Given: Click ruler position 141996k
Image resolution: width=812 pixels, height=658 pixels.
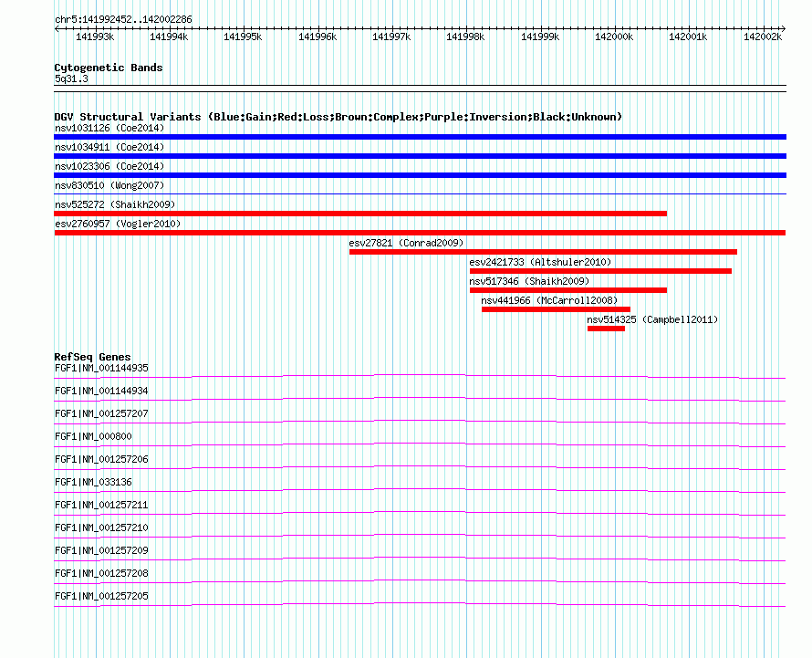Looking at the screenshot, I should pos(318,37).
